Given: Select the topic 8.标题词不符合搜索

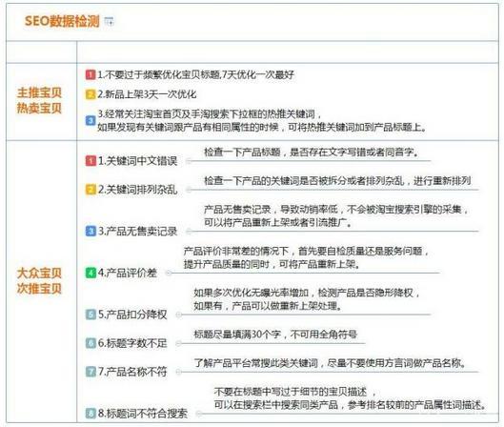Looking at the screenshot, I should point(142,413).
